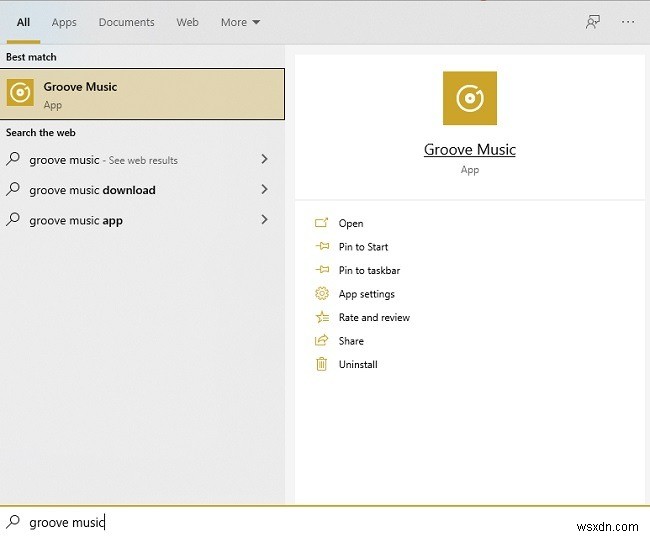This screenshot has height=537, width=650.
Task: Switch to the Apps tab
Action: pos(64,22)
